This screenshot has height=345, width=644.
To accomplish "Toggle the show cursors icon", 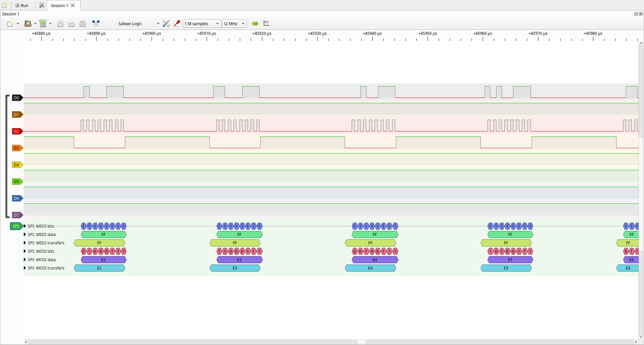I will [96, 23].
